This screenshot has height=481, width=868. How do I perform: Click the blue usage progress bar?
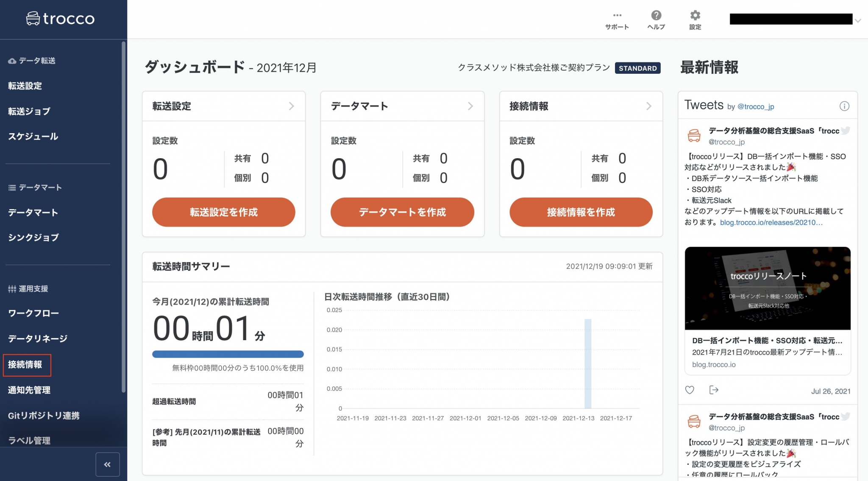click(228, 354)
